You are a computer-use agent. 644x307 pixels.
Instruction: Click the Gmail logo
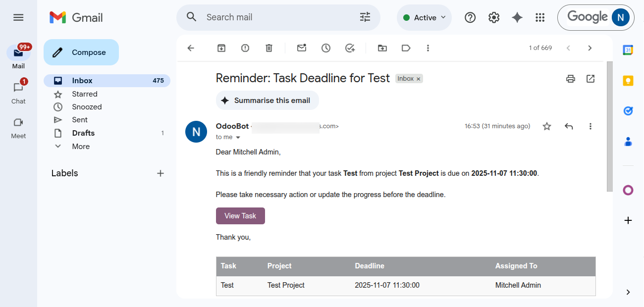[x=76, y=17]
